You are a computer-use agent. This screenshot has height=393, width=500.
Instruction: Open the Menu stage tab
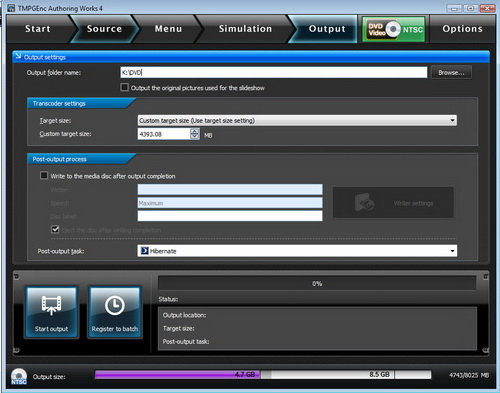click(168, 29)
